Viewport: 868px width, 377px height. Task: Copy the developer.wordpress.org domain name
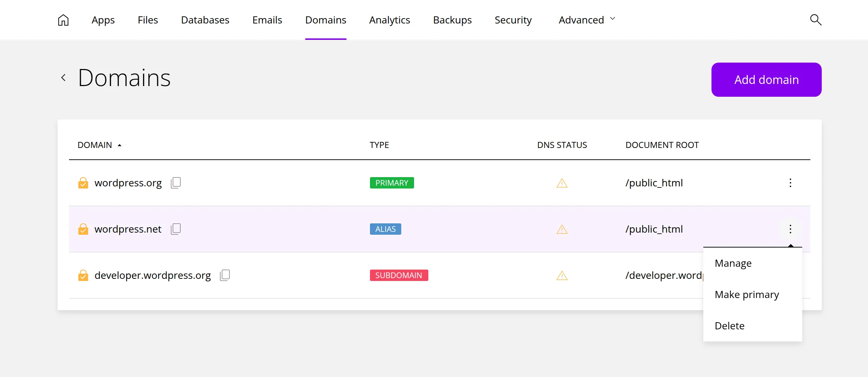tap(225, 275)
